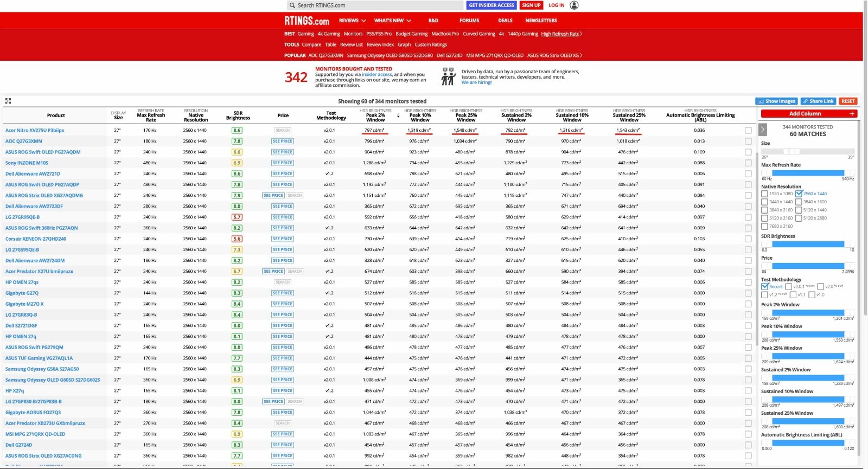Click the 342 monitors bought and tested counter
The image size is (868, 469).
pos(296,77)
